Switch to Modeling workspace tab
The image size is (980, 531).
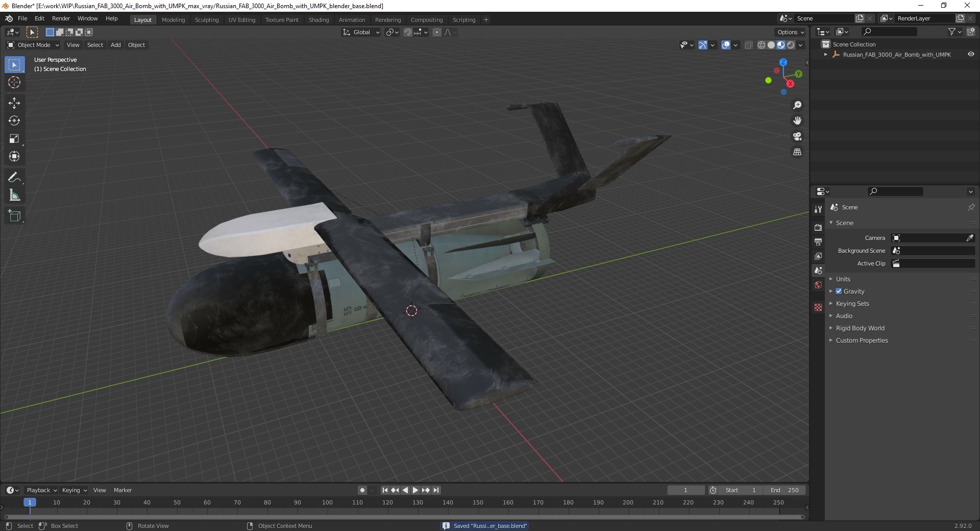[173, 20]
